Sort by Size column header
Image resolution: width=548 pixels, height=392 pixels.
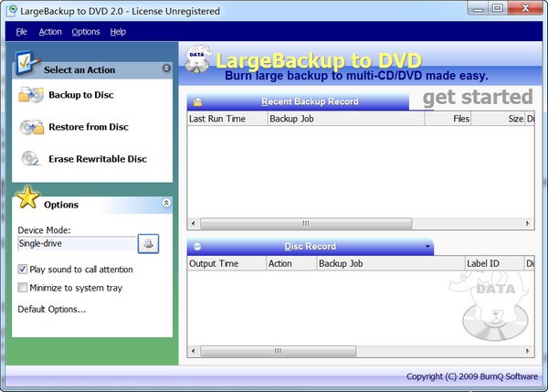[x=498, y=119]
